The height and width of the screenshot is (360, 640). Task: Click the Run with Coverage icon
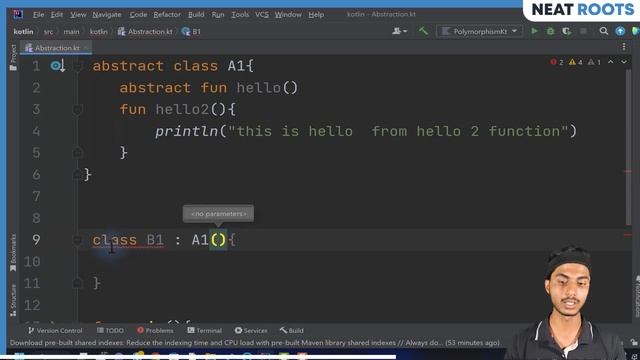(x=567, y=31)
